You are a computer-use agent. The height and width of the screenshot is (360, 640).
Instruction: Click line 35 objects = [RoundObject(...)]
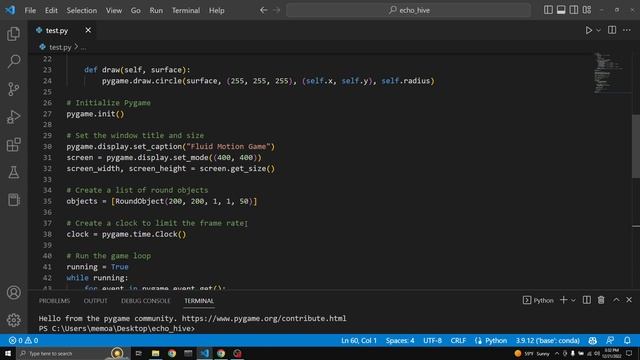(162, 201)
